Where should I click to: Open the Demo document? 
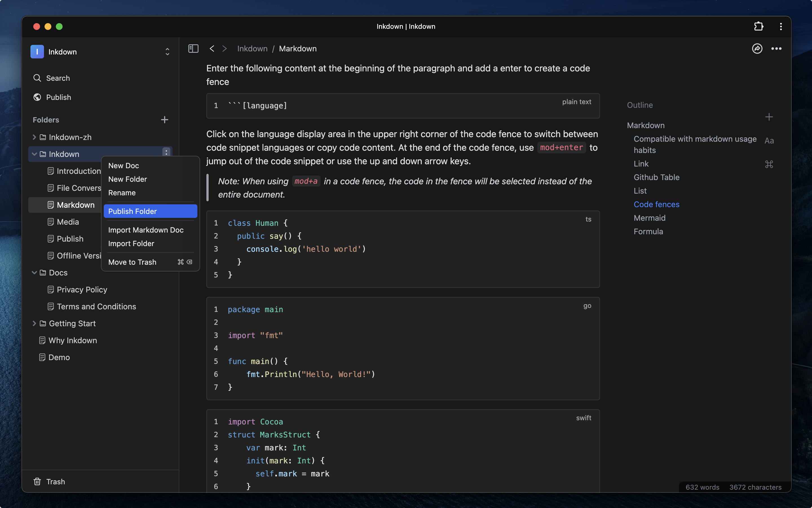coord(100,357)
